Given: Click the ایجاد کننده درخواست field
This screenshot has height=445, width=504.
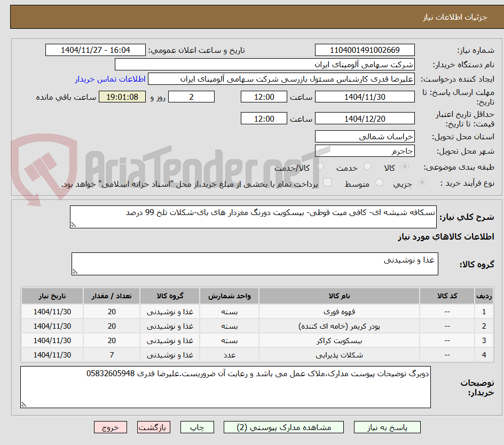Looking at the screenshot, I should point(281,79).
